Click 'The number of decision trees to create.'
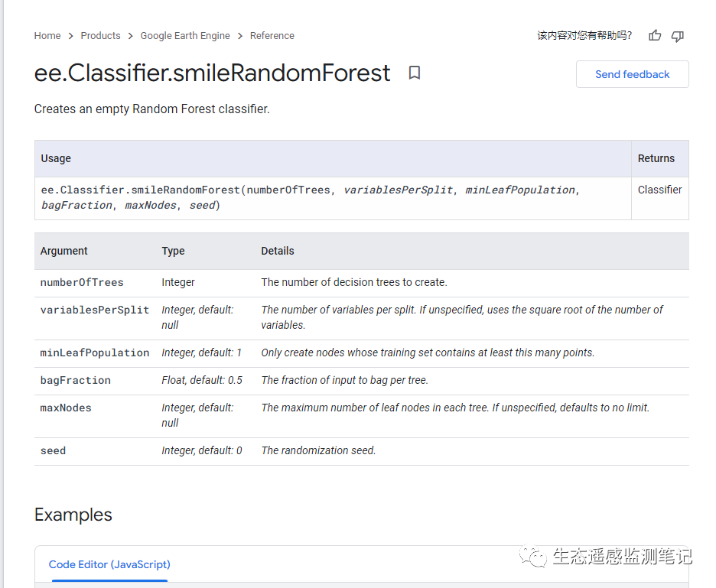 [354, 283]
